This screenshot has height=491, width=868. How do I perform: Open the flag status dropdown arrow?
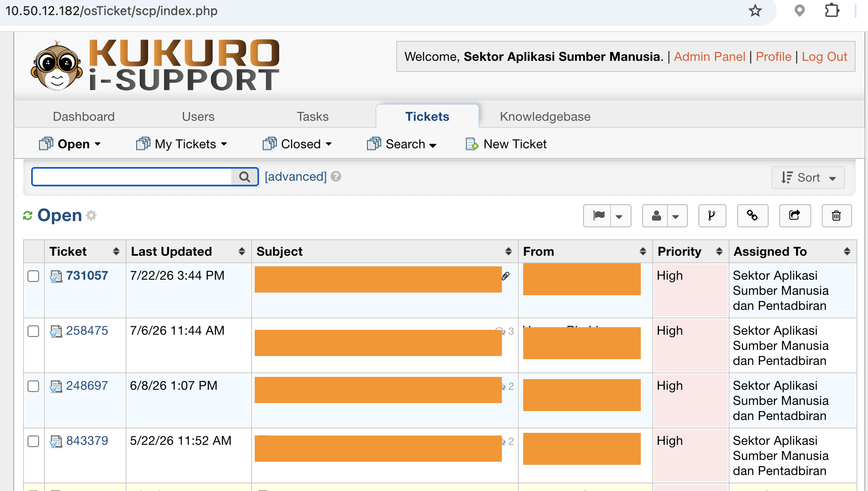pyautogui.click(x=619, y=216)
